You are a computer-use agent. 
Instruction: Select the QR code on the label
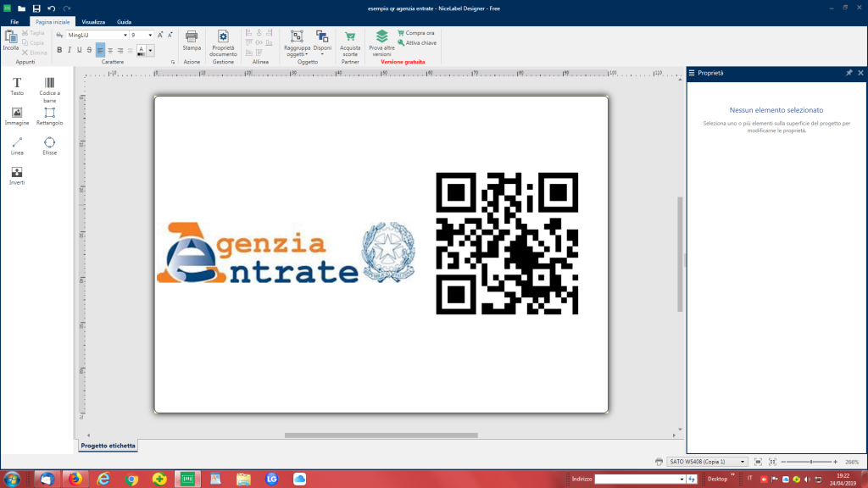pos(507,243)
